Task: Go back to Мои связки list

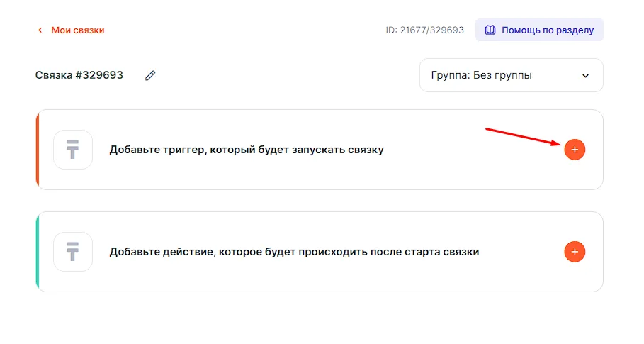Action: click(77, 30)
